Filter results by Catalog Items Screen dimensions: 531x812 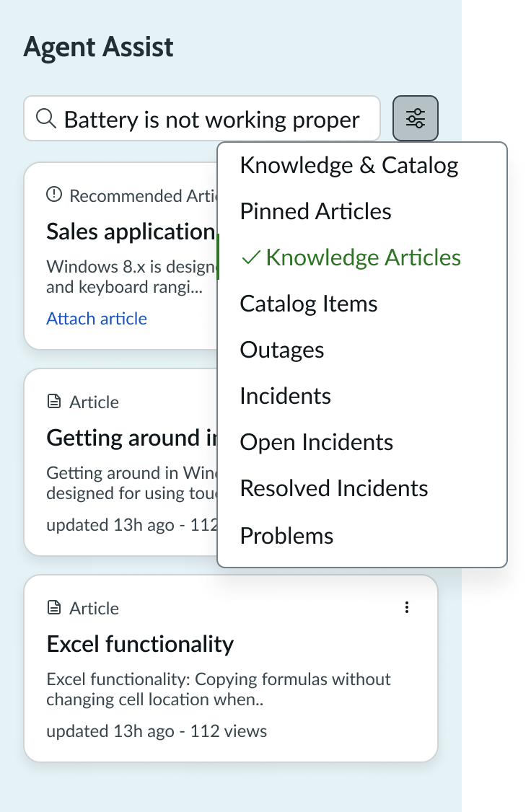(x=309, y=304)
